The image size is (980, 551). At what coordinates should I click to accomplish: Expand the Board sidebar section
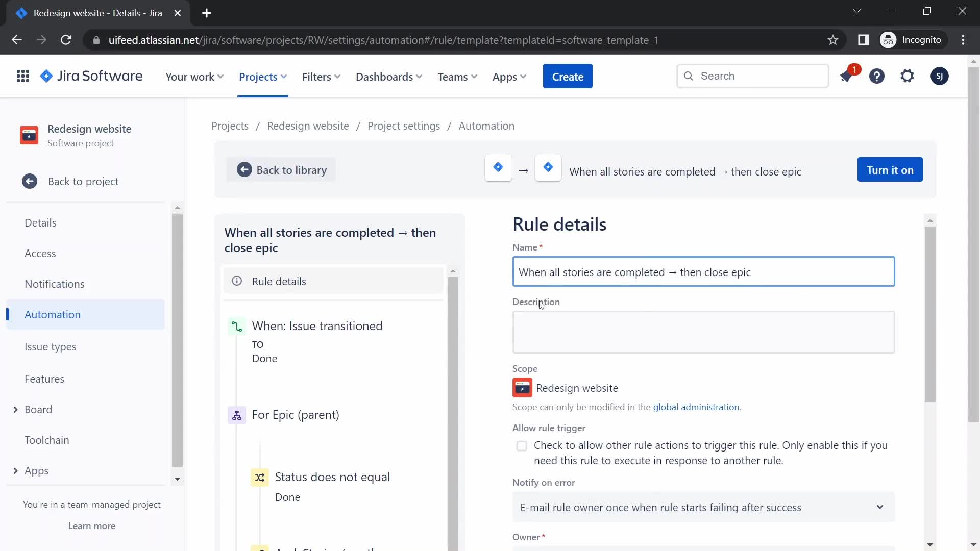[14, 409]
